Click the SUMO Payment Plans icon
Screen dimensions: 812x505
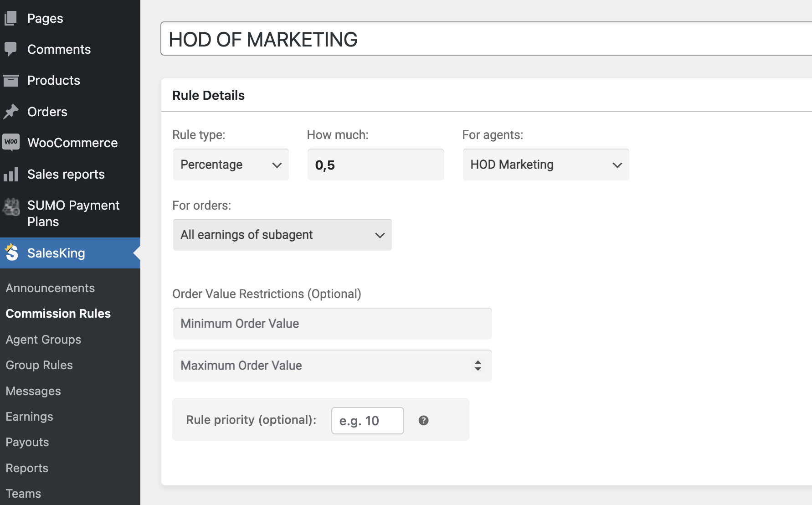(11, 206)
